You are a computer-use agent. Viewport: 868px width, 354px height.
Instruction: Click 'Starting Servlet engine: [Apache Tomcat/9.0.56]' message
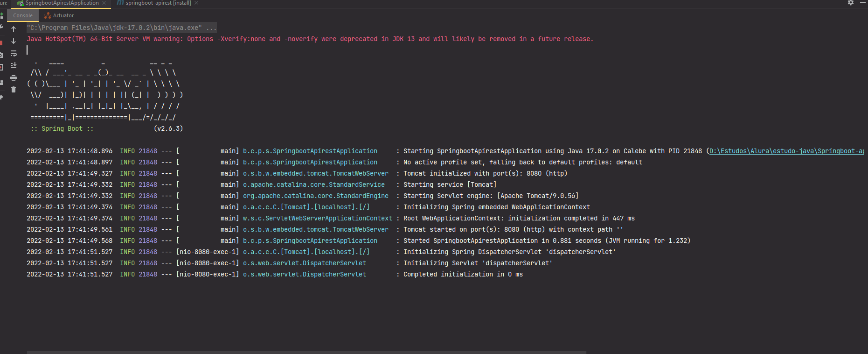pyautogui.click(x=491, y=196)
